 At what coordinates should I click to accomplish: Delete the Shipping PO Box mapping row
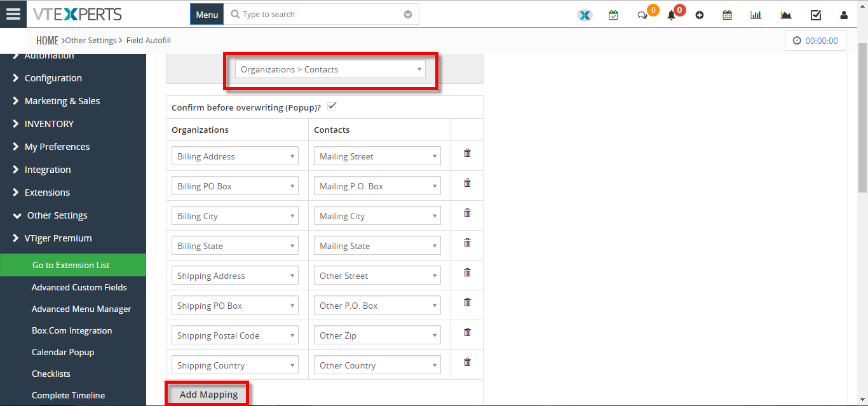tap(467, 302)
